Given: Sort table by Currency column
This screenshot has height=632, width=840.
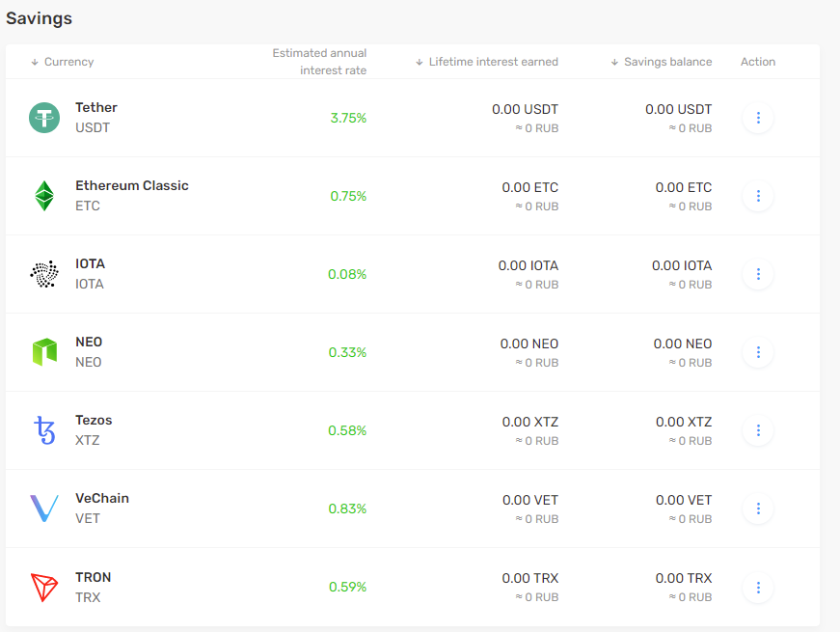Looking at the screenshot, I should coord(62,62).
